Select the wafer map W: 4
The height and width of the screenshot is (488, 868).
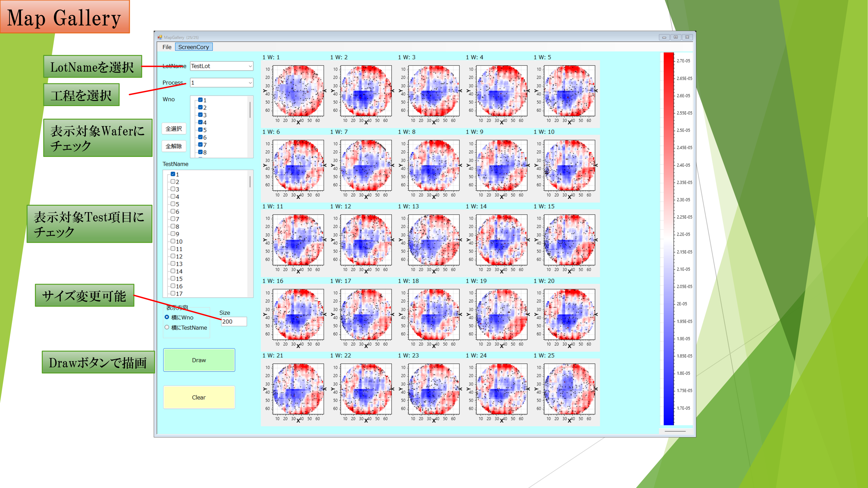(501, 91)
